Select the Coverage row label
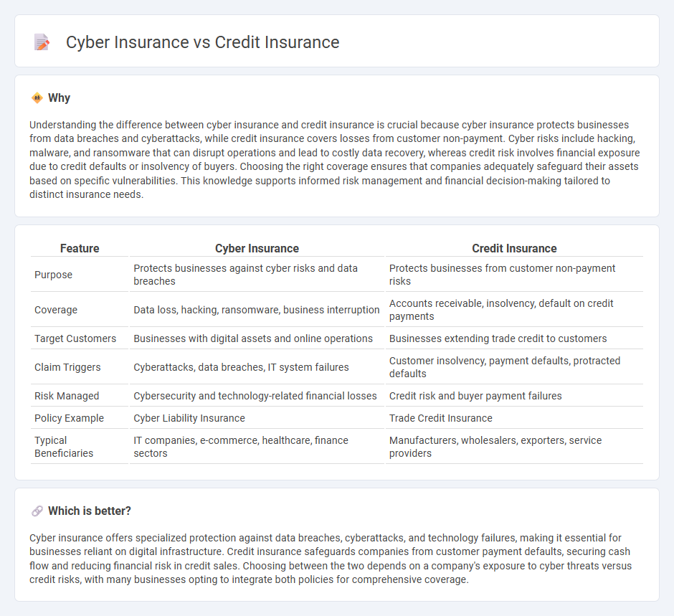This screenshot has height=616, width=674. click(56, 310)
